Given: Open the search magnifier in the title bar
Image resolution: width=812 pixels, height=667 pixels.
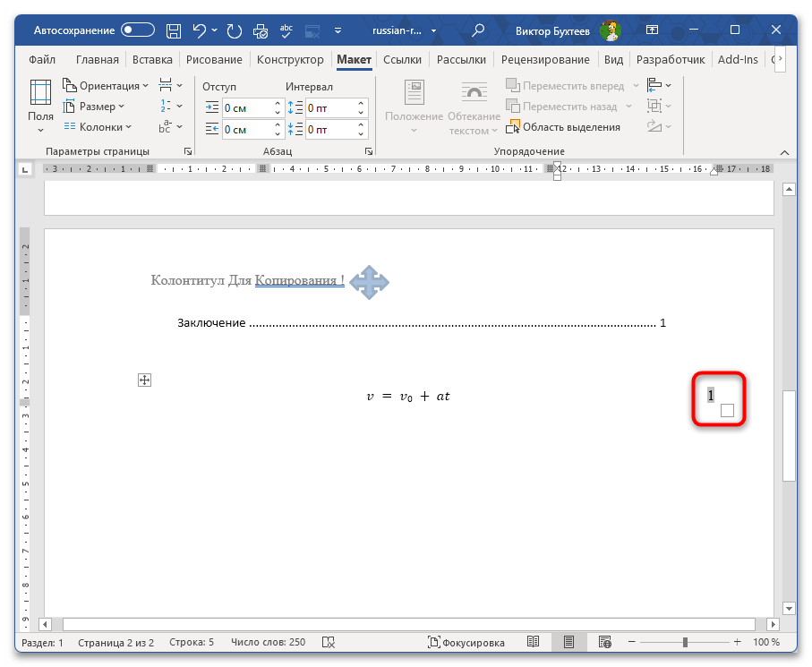Looking at the screenshot, I should pos(478,30).
